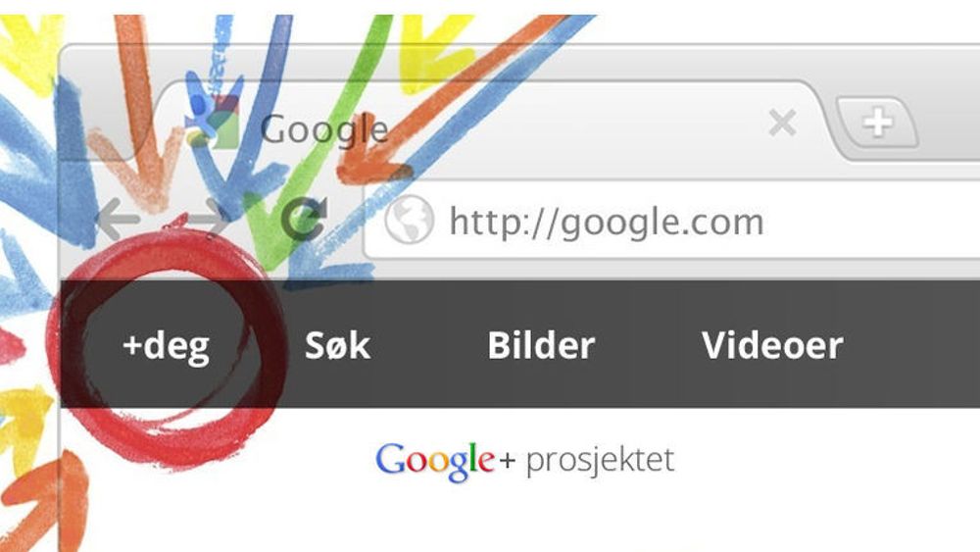Click empty tab strip beside new tab button
Screen dimensions: 980x552
point(950,122)
